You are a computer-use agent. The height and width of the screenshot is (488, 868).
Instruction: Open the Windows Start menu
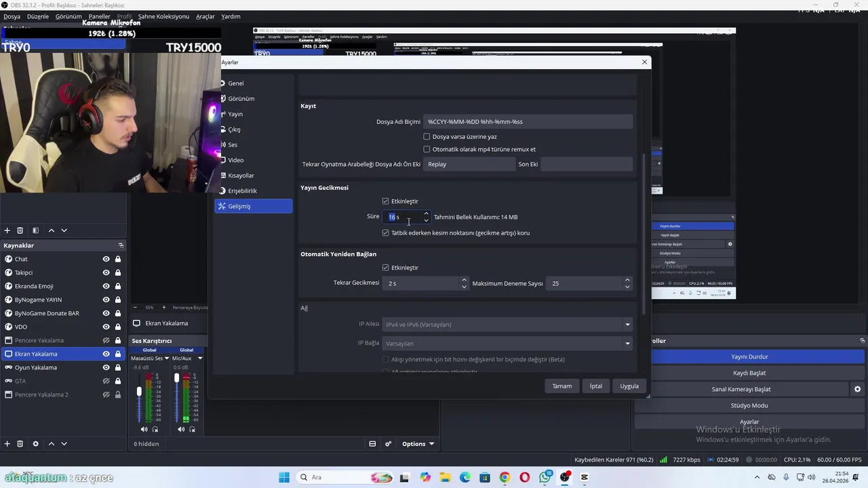pyautogui.click(x=284, y=477)
